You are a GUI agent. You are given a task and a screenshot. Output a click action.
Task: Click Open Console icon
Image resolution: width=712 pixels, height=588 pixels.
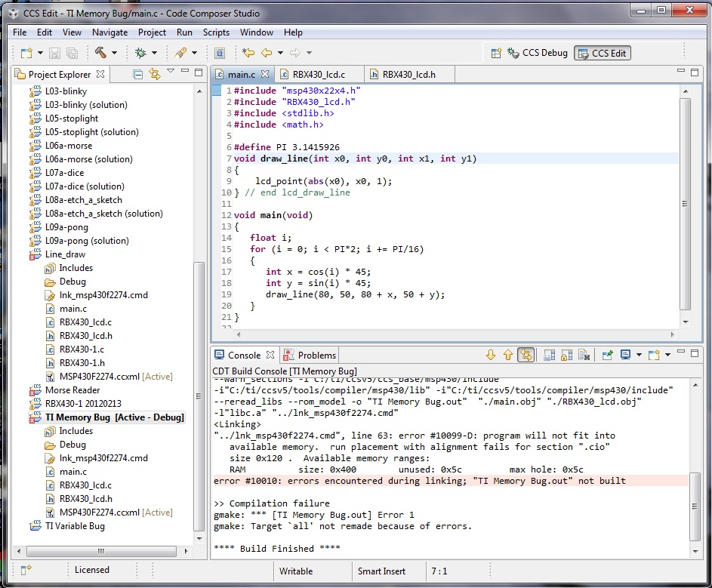(654, 355)
